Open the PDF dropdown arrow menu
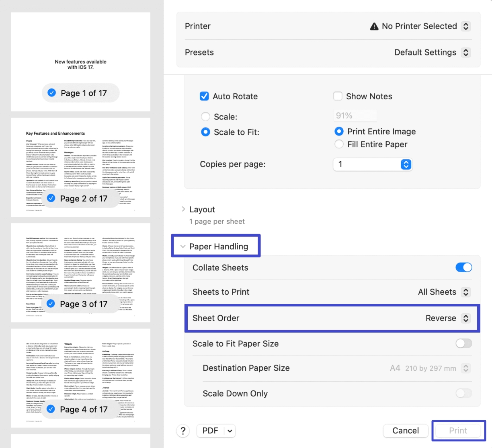The width and height of the screenshot is (492, 448). (230, 431)
